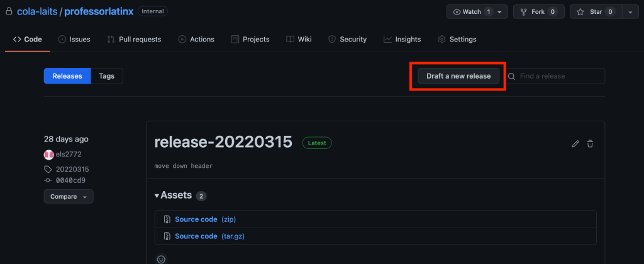Click the pencil edit release icon
This screenshot has width=644, height=264.
tap(575, 144)
